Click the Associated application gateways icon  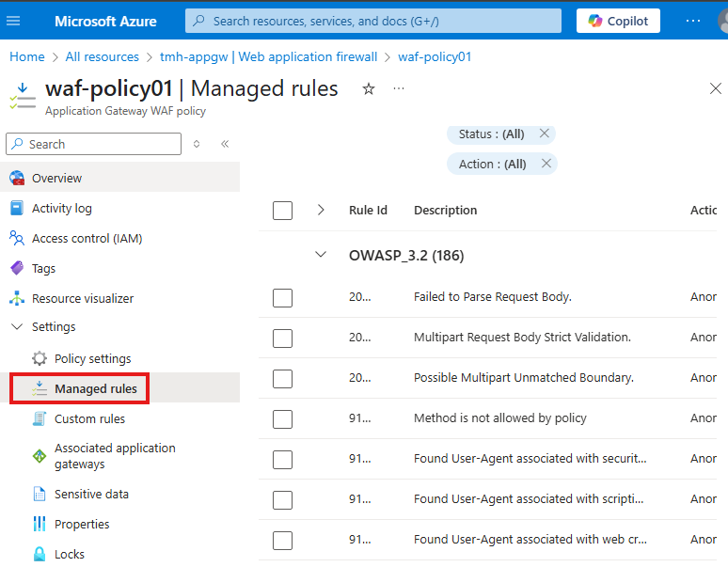tap(40, 456)
